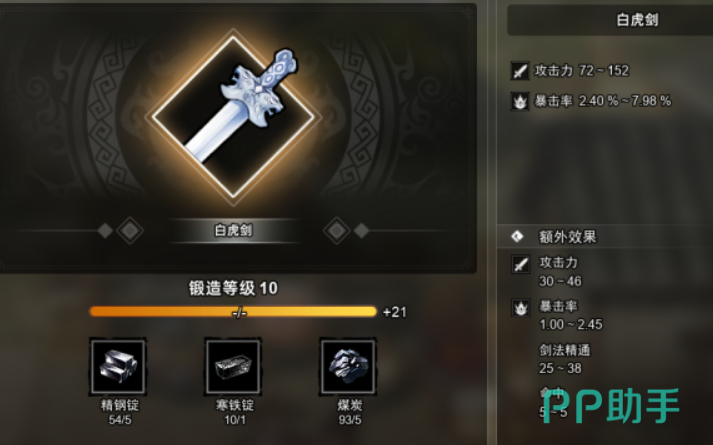The width and height of the screenshot is (713, 445).
Task: Select the 寒铁锭 cold iron ingot icon
Action: (233, 366)
